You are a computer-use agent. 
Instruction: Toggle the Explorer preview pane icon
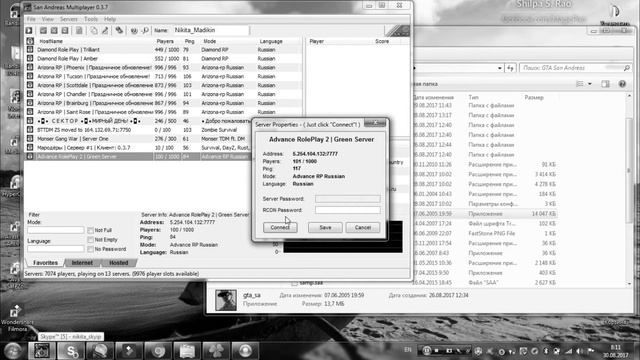[x=605, y=84]
